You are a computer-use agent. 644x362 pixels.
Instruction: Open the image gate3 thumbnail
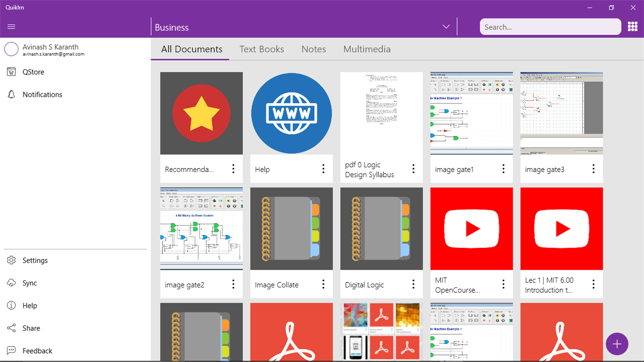pyautogui.click(x=562, y=114)
